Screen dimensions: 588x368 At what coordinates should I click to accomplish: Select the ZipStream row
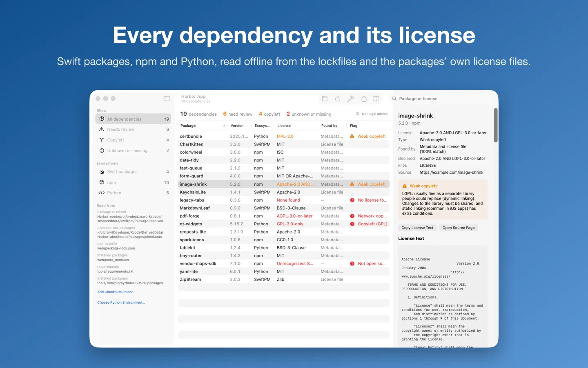pos(284,280)
